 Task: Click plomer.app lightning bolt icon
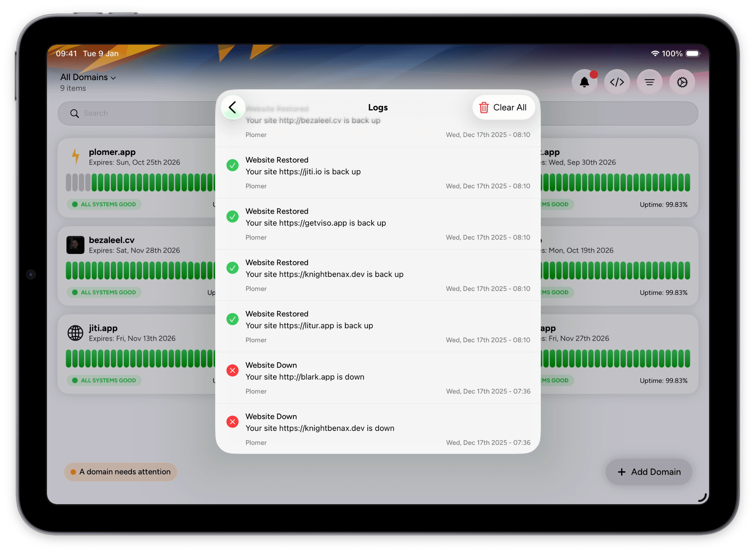(x=75, y=157)
